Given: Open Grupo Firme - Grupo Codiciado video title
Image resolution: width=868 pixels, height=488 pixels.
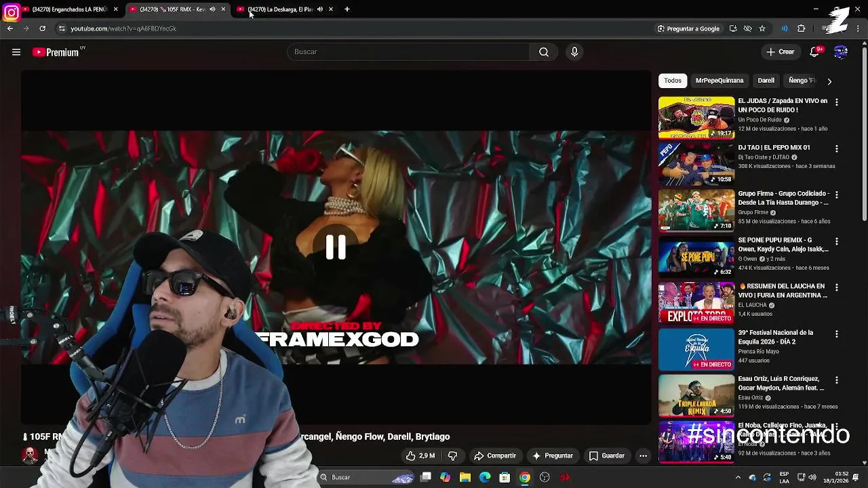Looking at the screenshot, I should (x=783, y=198).
